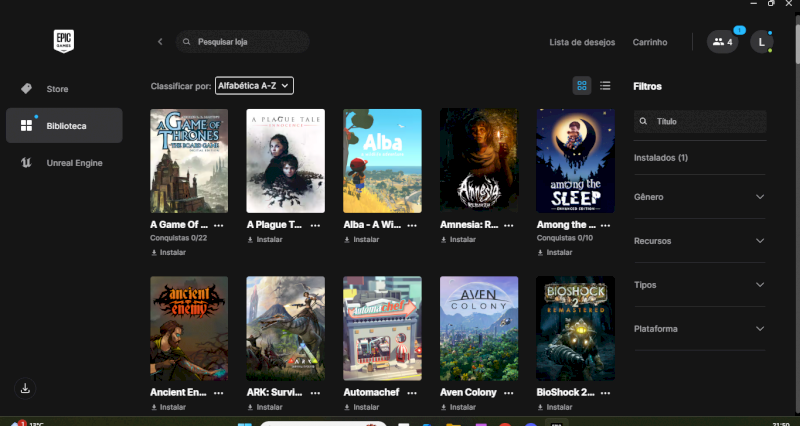Open Among the Sleep cover thumbnail
This screenshot has width=800, height=426.
[x=576, y=161]
